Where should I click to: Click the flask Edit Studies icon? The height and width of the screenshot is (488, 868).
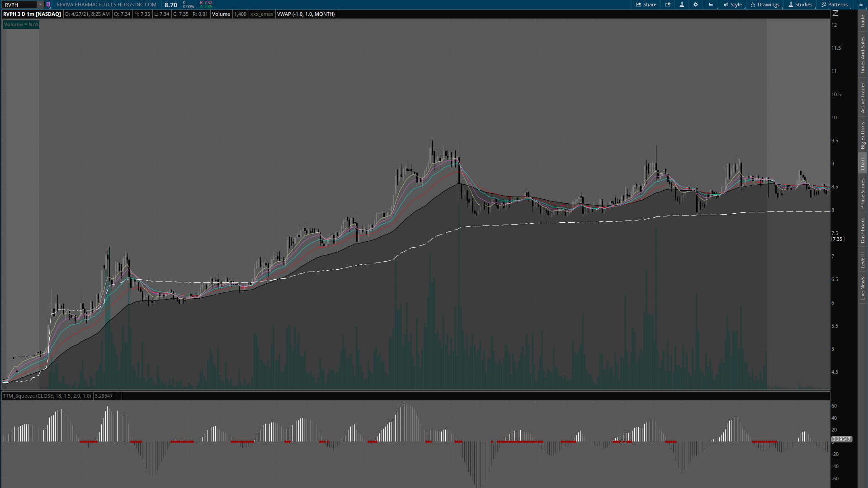point(682,5)
